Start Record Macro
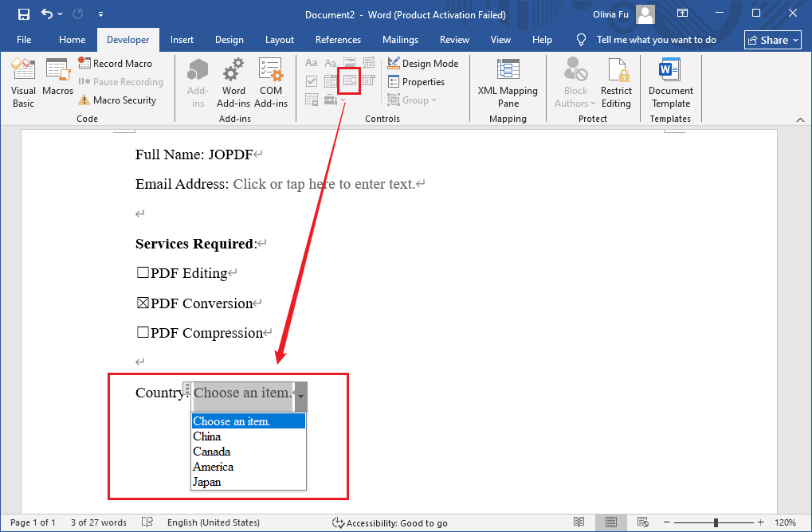Image resolution: width=812 pixels, height=532 pixels. coord(115,63)
